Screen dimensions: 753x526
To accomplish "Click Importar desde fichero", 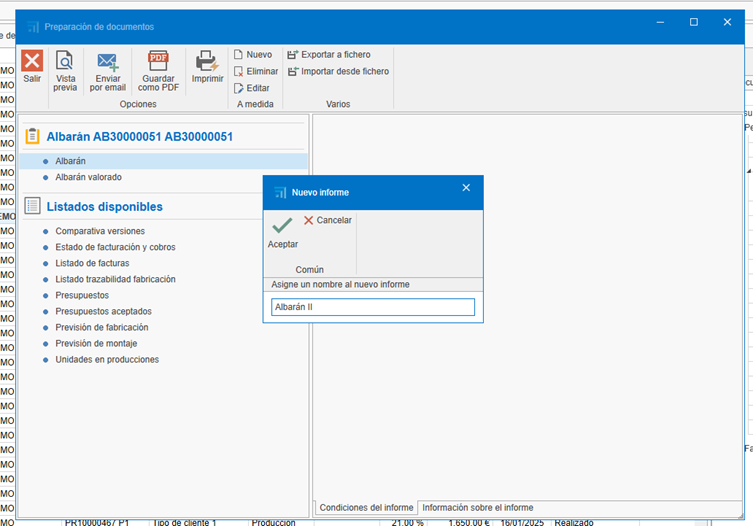I will 338,71.
